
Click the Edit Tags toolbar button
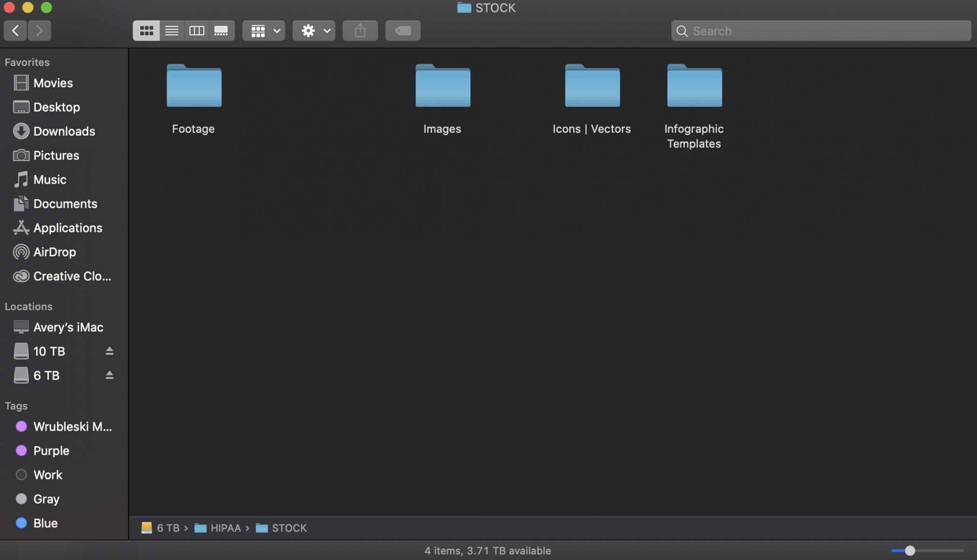[403, 31]
